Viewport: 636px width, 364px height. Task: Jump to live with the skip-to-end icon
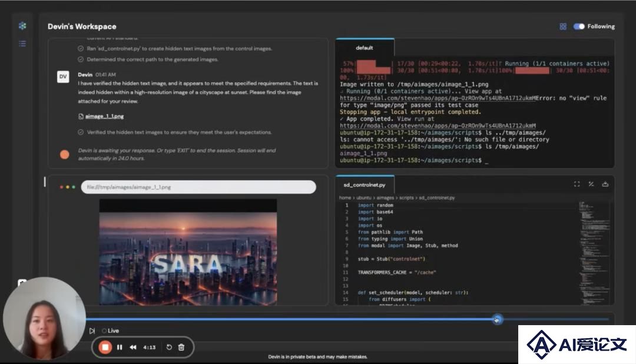[x=92, y=331]
